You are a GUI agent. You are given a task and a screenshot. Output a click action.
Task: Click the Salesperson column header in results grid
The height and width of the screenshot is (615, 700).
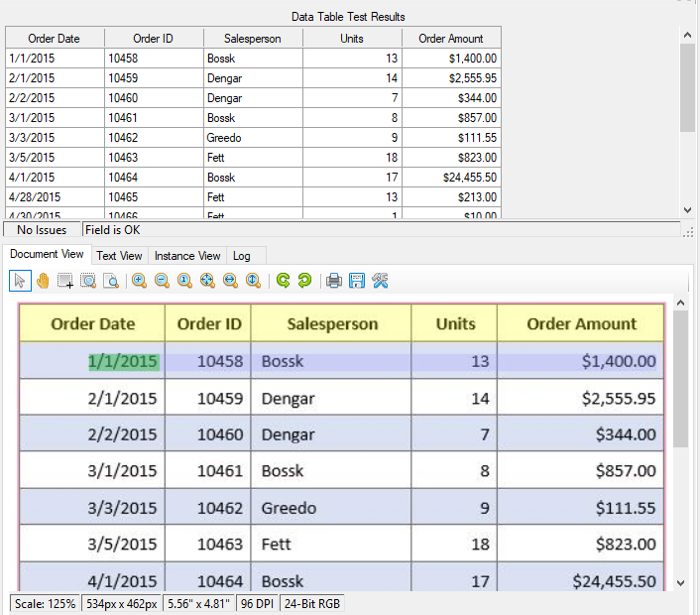coord(253,39)
